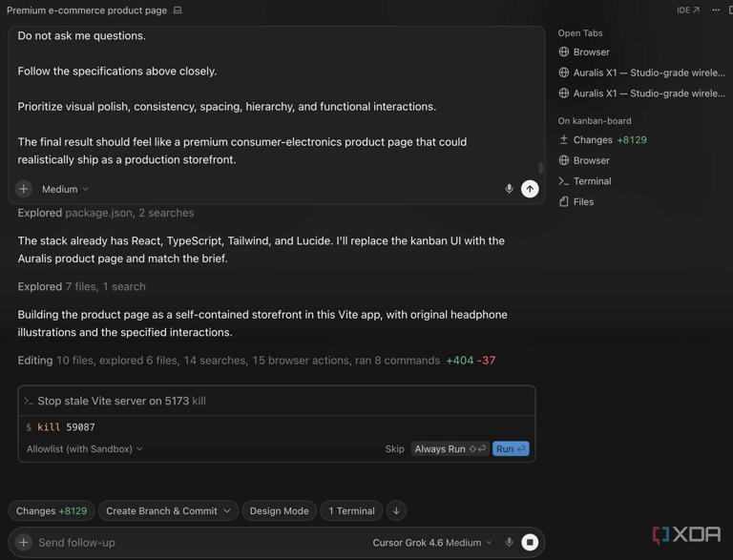The width and height of the screenshot is (733, 560).
Task: Stop generation with the stop button
Action: click(x=530, y=542)
